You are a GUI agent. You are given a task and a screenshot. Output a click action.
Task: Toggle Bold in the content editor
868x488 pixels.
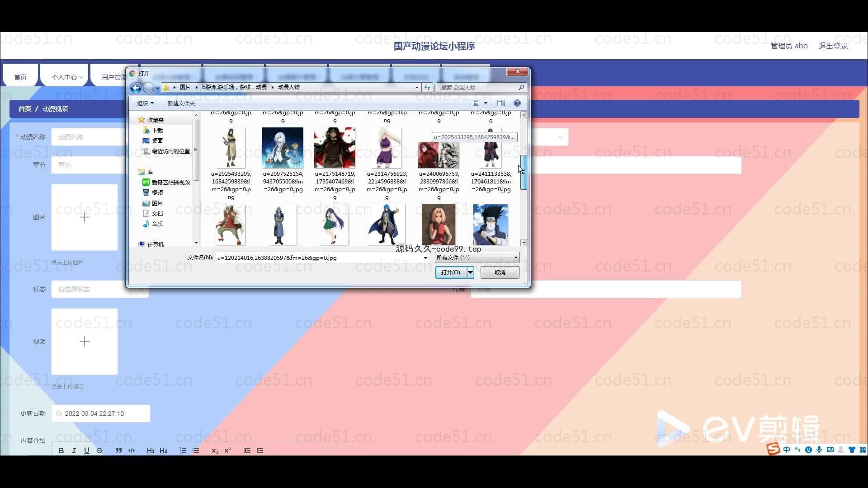[x=61, y=450]
